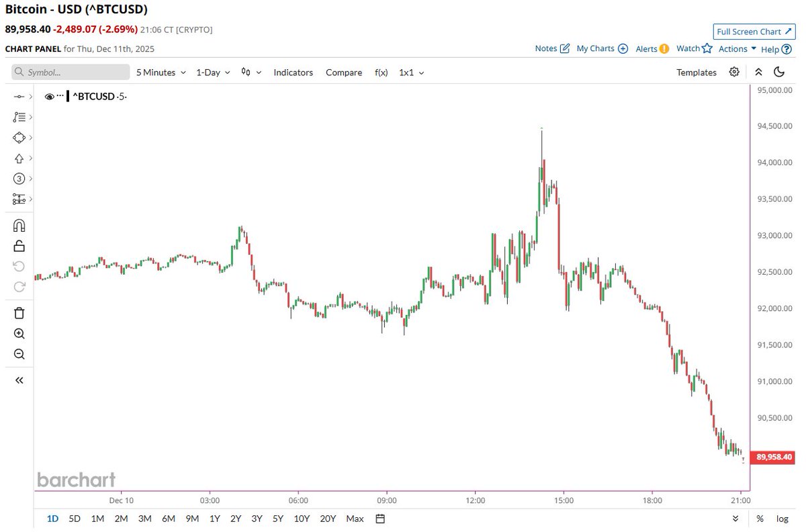Image resolution: width=806 pixels, height=532 pixels.
Task: Toggle the lock drawings icon
Action: click(19, 246)
